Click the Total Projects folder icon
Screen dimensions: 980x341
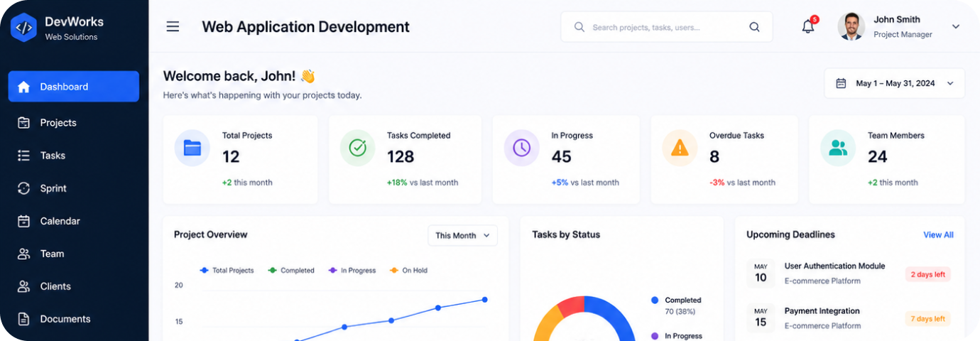(x=192, y=148)
